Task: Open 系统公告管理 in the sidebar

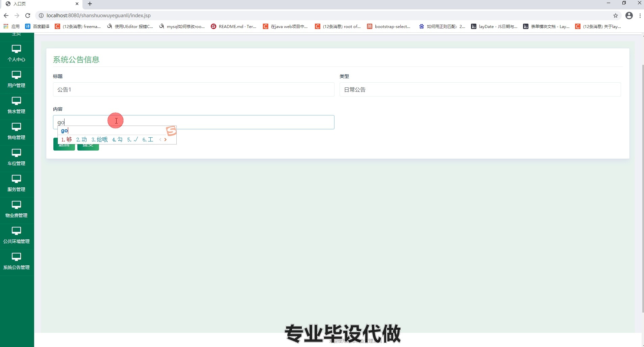Action: point(17,261)
